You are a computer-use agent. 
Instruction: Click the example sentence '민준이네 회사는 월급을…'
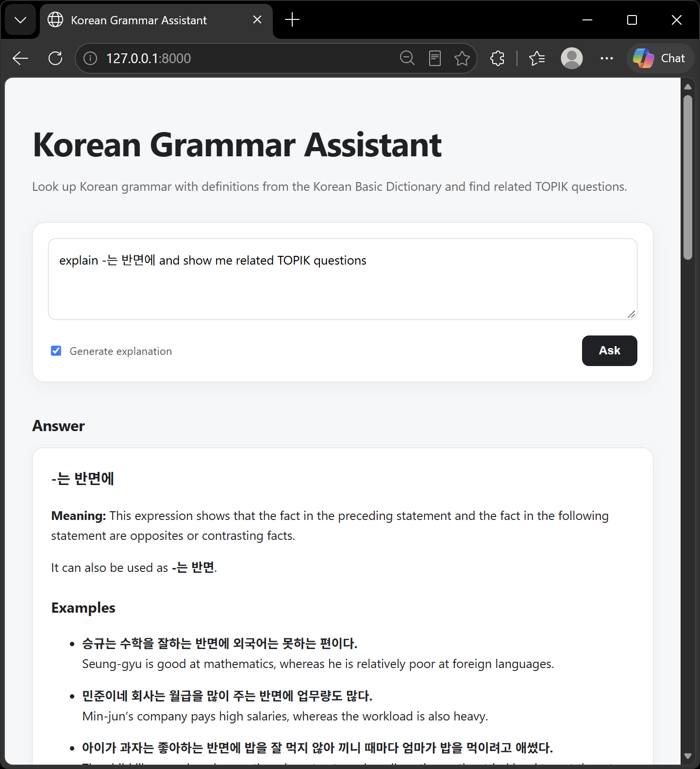pyautogui.click(x=227, y=696)
